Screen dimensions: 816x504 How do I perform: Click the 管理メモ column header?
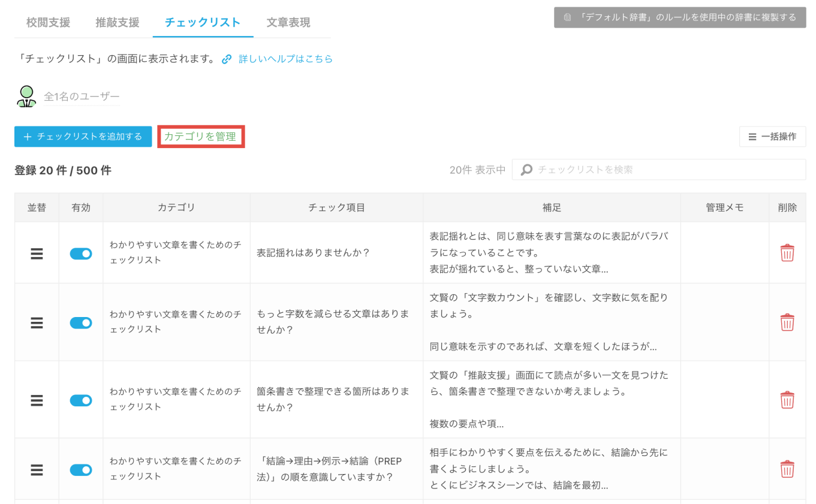(725, 207)
